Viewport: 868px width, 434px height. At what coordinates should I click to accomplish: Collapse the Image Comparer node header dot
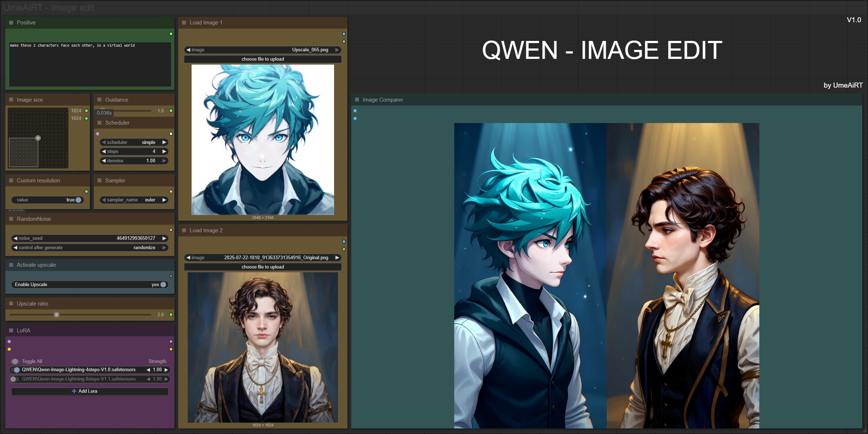point(357,100)
